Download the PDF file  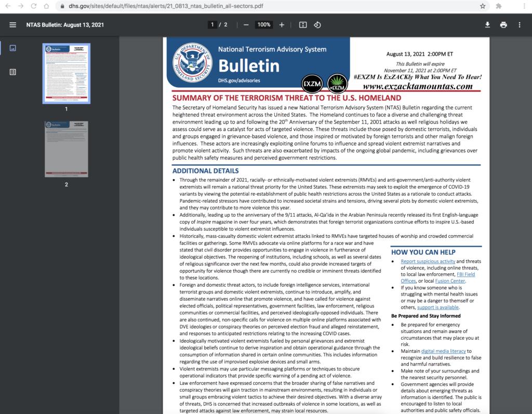click(487, 25)
